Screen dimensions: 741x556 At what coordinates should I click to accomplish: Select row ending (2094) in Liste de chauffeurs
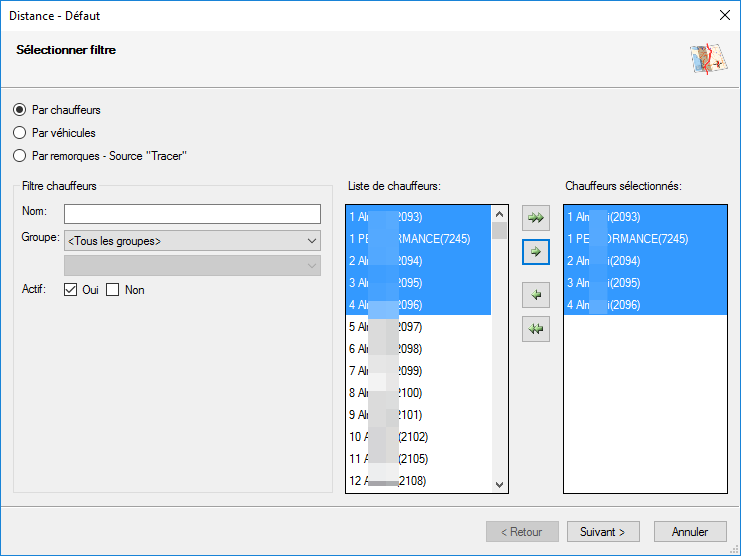(x=419, y=261)
